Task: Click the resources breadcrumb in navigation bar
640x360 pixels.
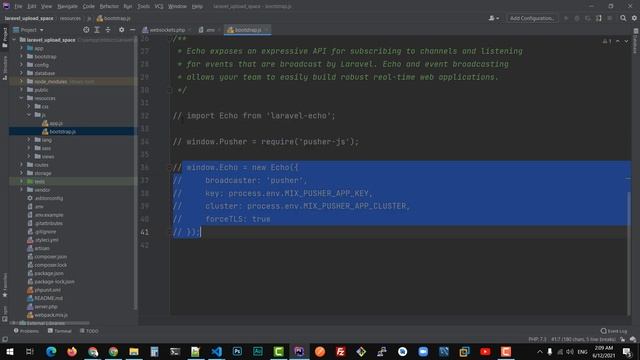Action: point(70,18)
